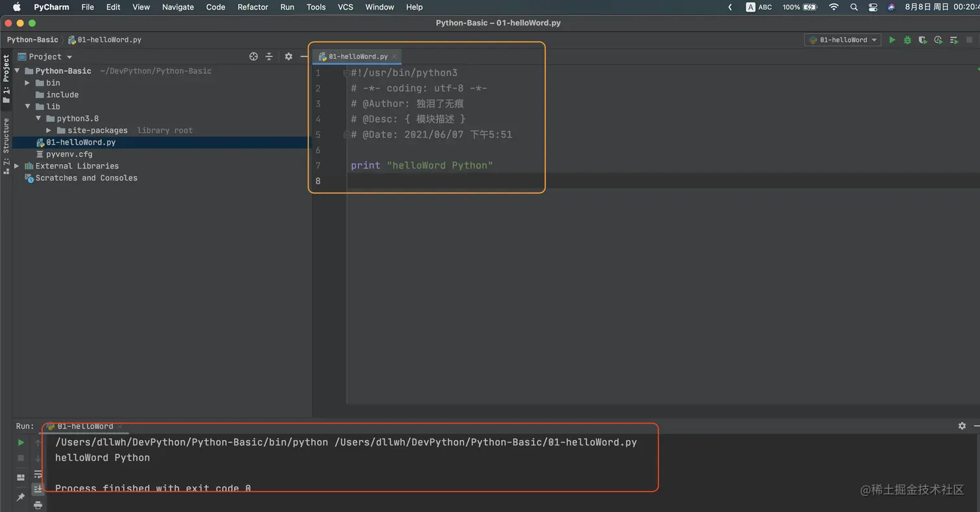Click the # @Author comment line

407,104
